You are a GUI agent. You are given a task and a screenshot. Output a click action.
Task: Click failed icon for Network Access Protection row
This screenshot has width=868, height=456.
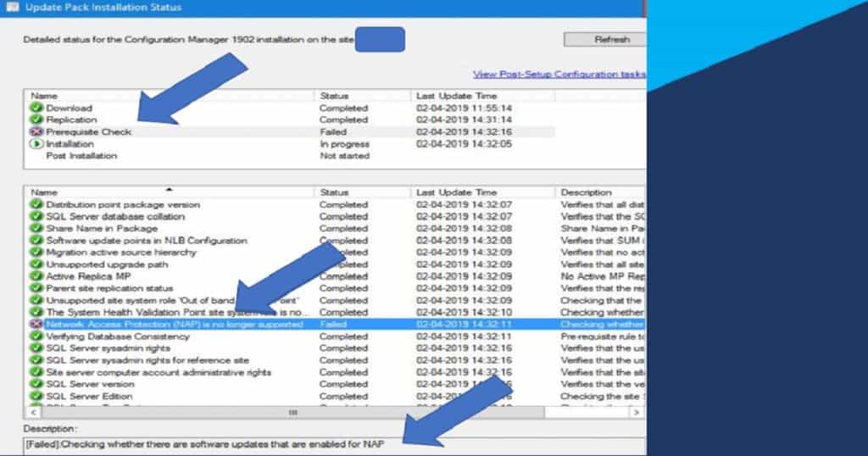[x=36, y=325]
